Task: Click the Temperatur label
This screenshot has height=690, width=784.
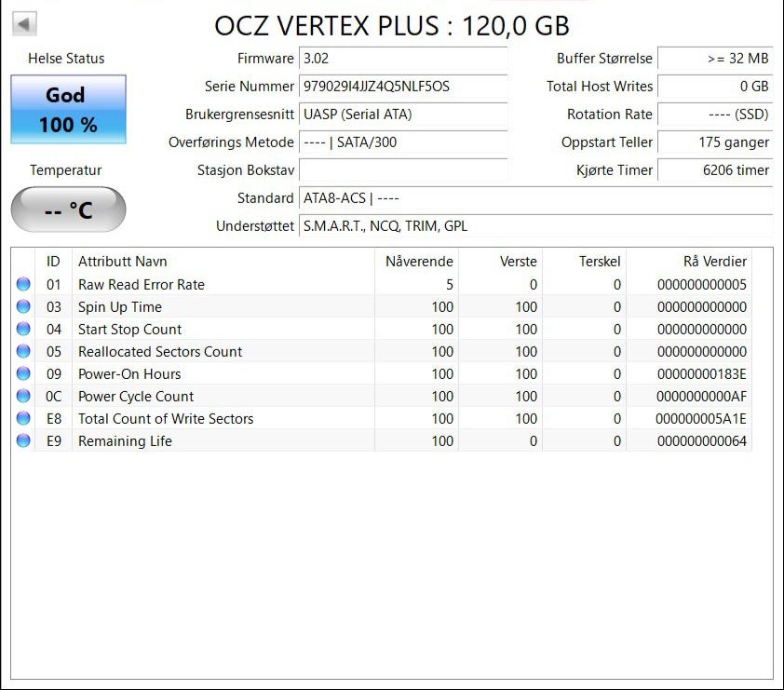Action: pyautogui.click(x=65, y=170)
